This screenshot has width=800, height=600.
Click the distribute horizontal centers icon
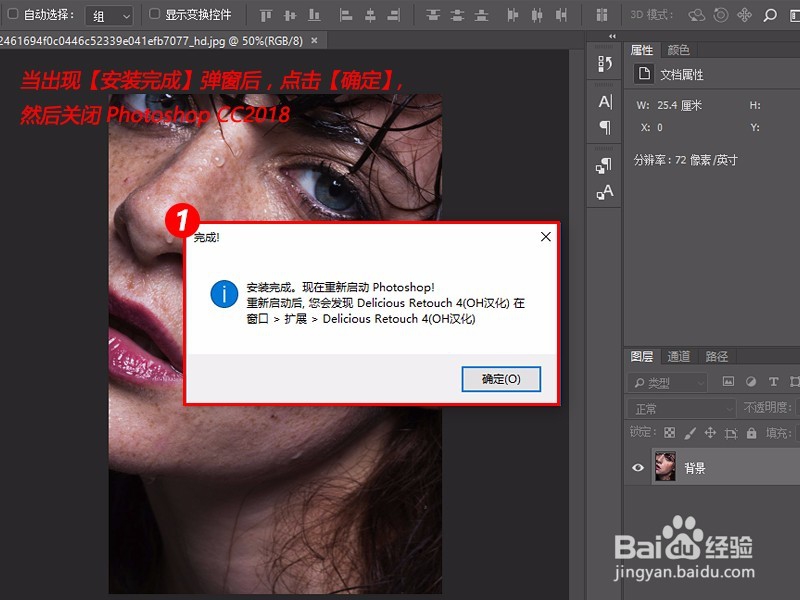537,16
